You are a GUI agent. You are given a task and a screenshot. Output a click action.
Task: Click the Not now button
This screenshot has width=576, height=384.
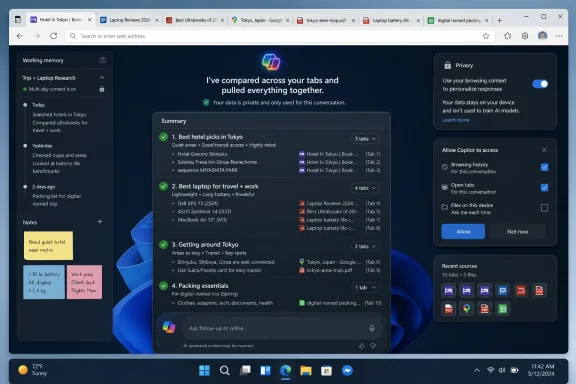coord(518,232)
